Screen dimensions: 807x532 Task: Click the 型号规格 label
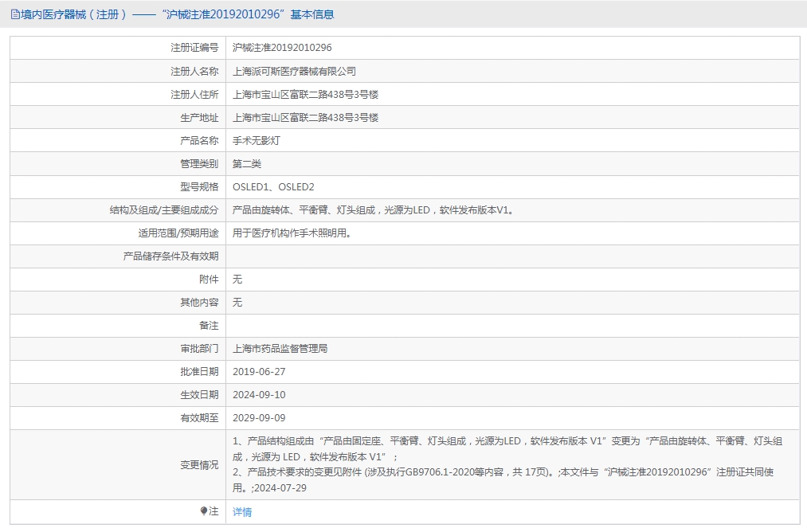coord(199,187)
